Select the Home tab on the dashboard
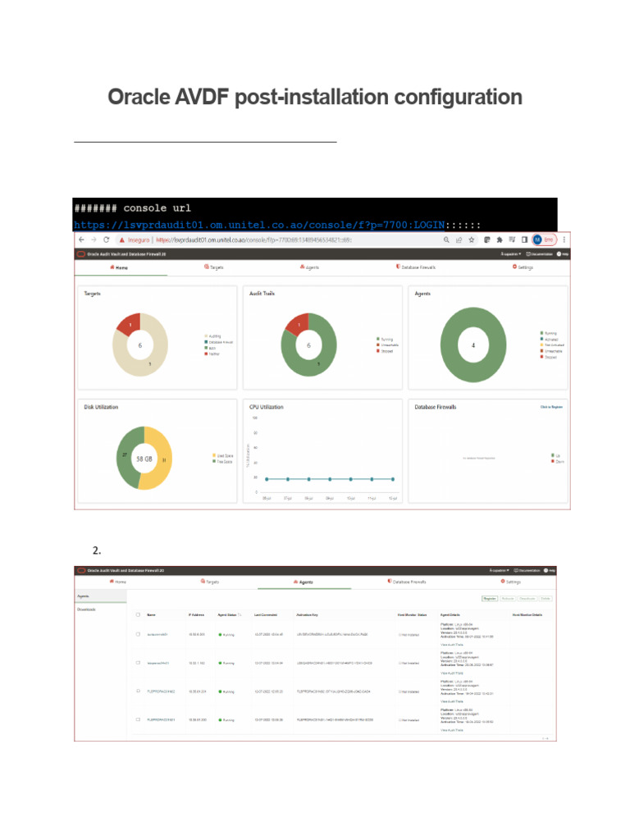The width and height of the screenshot is (630, 840). click(119, 267)
